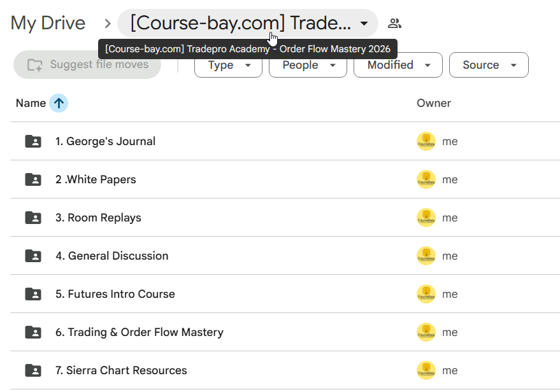This screenshot has width=560, height=392.
Task: Open the People filter dropdown
Action: click(x=308, y=65)
